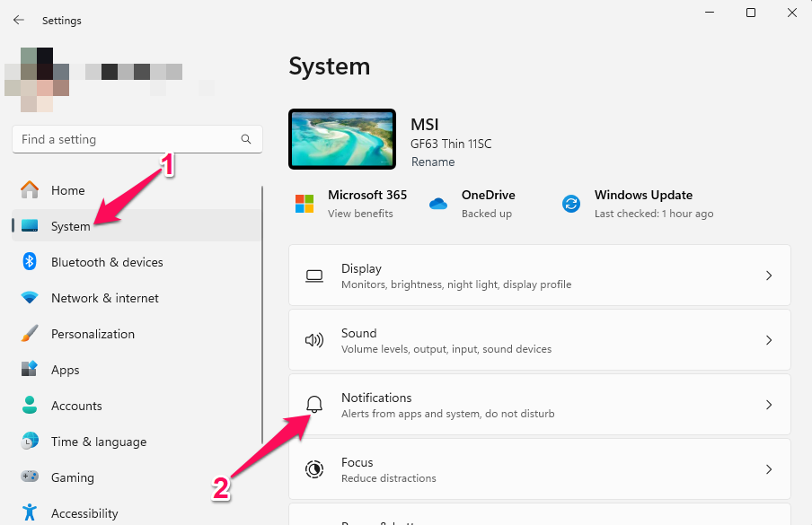Image resolution: width=812 pixels, height=525 pixels.
Task: Click the 'MSI' device name text
Action: (425, 124)
